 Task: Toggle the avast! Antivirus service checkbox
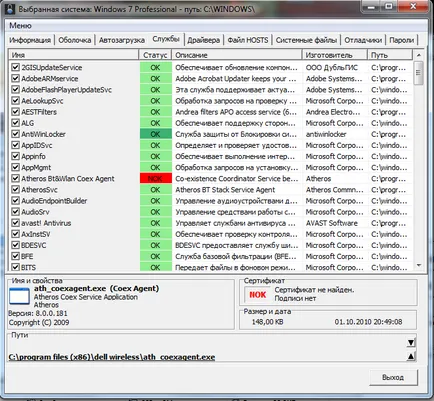[x=15, y=223]
